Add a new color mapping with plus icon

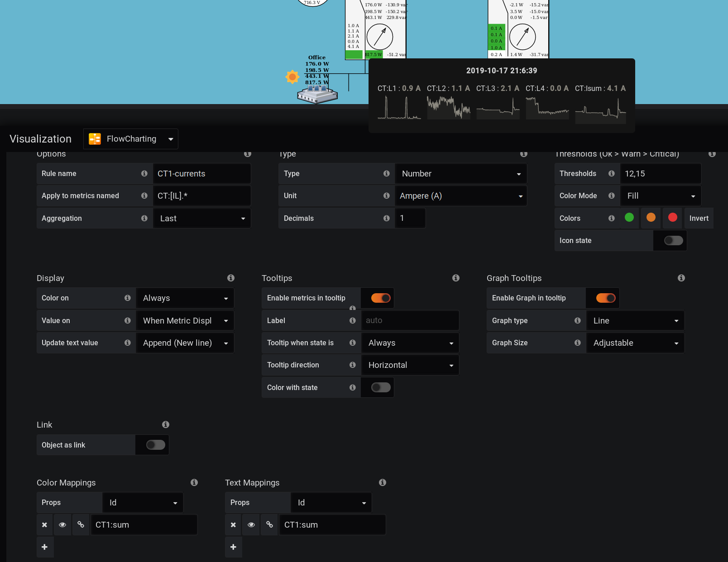coord(45,547)
